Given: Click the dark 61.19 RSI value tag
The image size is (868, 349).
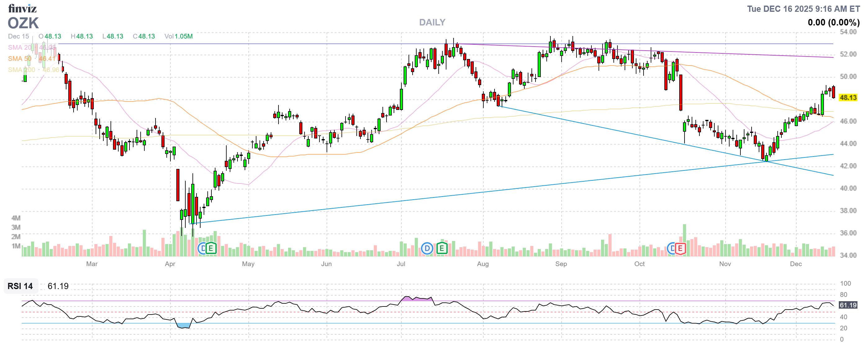Looking at the screenshot, I should click(x=848, y=305).
